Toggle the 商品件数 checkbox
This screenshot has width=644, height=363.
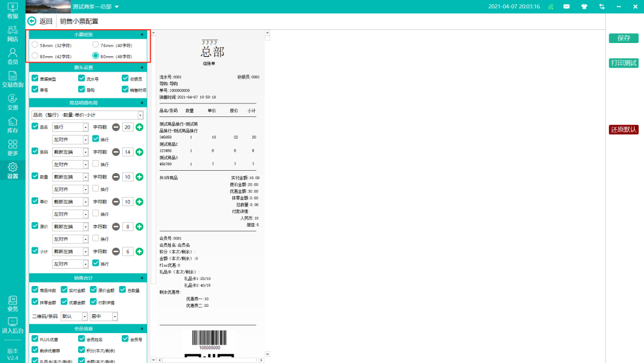click(35, 290)
